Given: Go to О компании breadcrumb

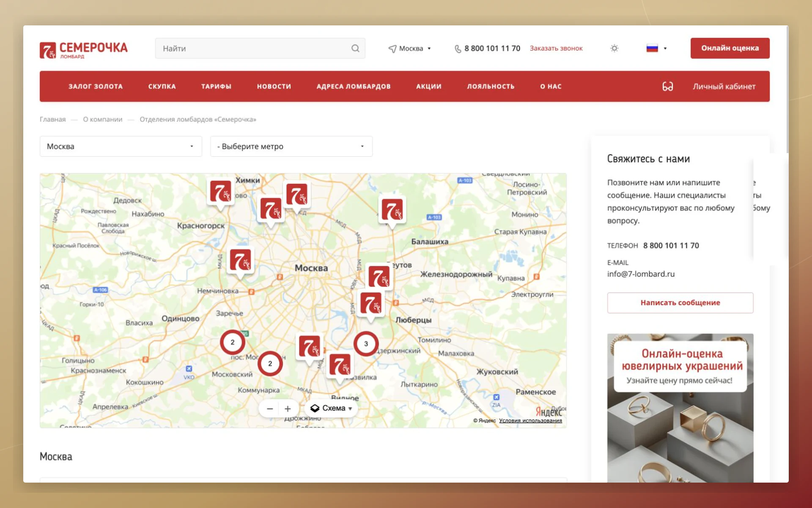Looking at the screenshot, I should coord(103,119).
